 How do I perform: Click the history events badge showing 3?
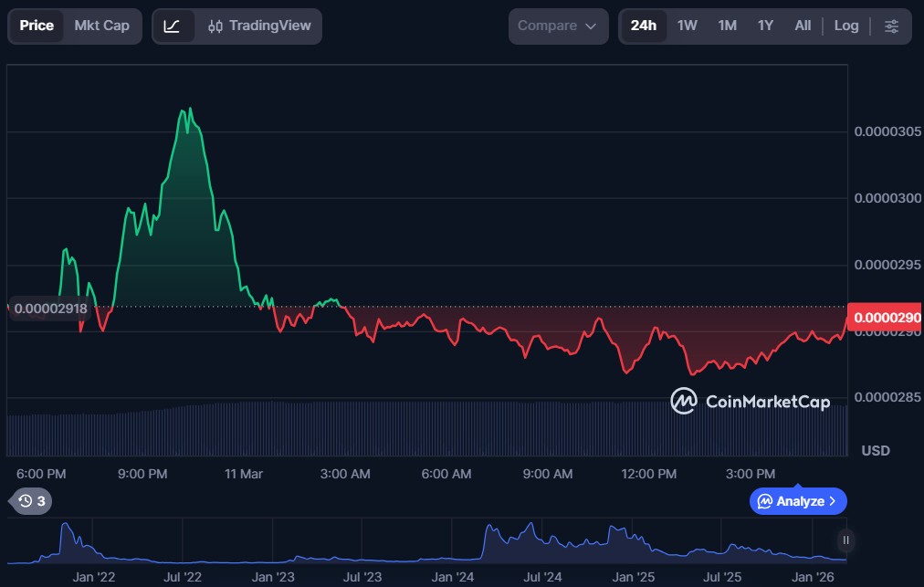click(30, 500)
